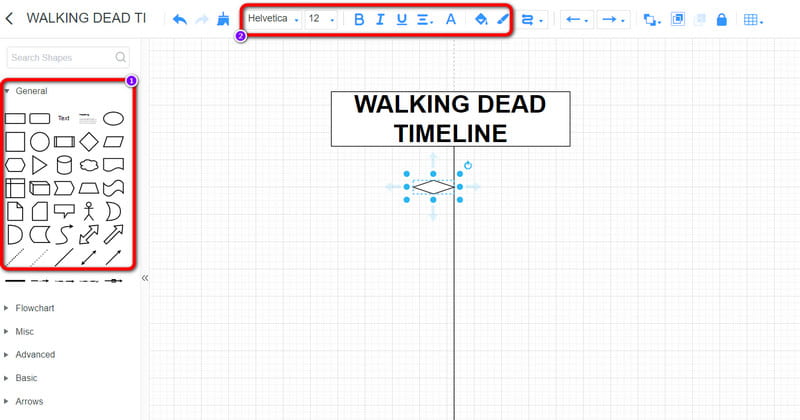Image resolution: width=800 pixels, height=420 pixels.
Task: Expand the Flowchart shapes section
Action: pyautogui.click(x=35, y=308)
